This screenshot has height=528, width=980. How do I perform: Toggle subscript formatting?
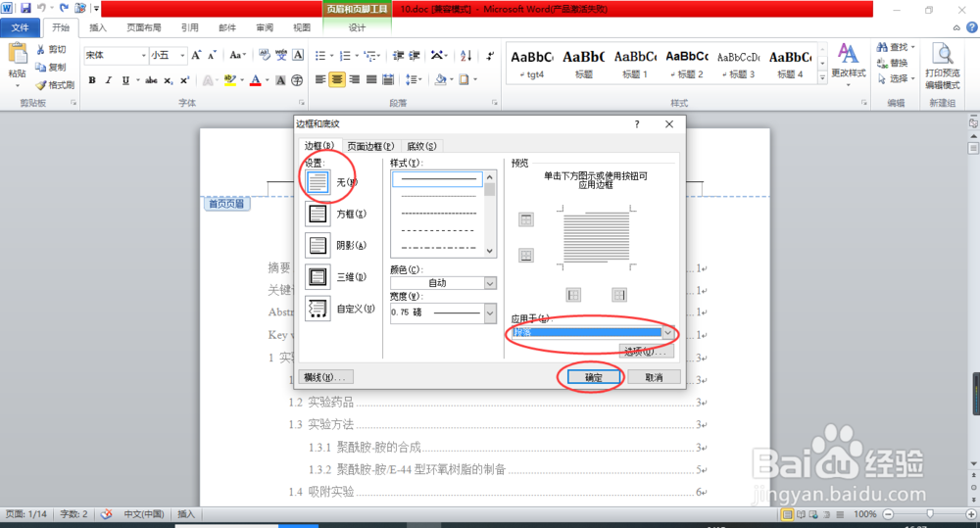[x=169, y=80]
